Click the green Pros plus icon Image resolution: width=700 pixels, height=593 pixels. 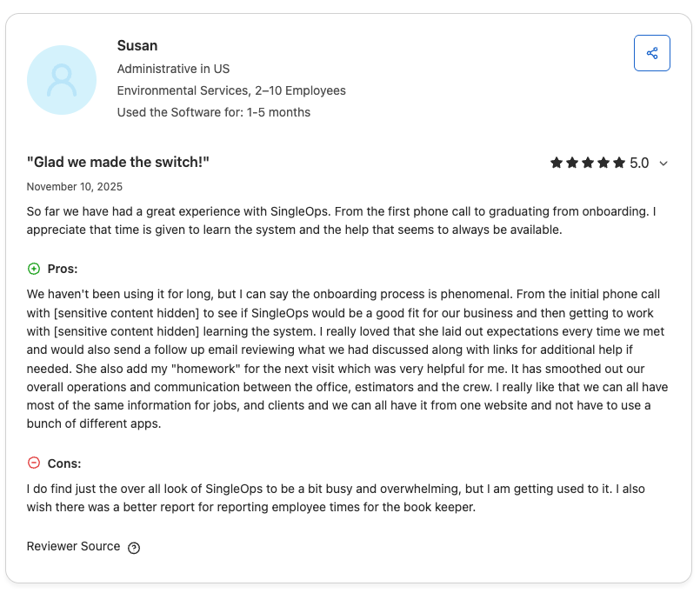point(35,269)
